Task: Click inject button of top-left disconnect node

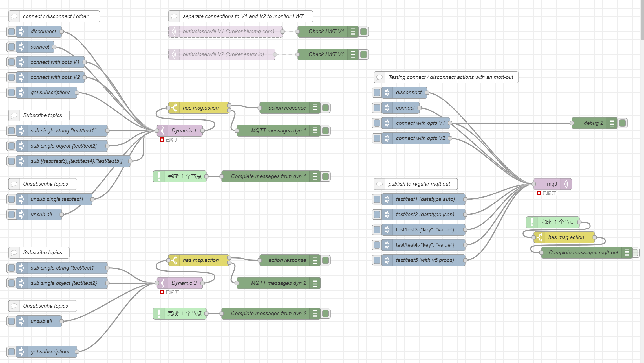Action: 12,32
